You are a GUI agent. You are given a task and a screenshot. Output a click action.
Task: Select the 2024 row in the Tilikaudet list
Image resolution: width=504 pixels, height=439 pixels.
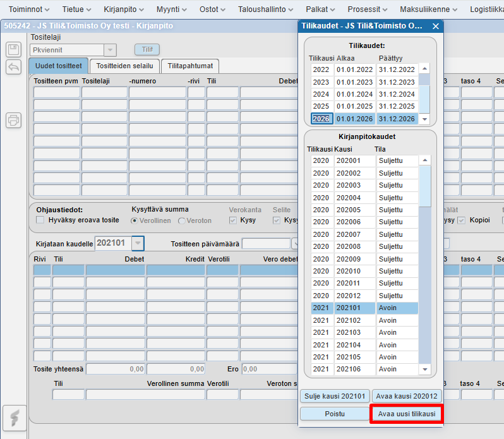coord(321,94)
